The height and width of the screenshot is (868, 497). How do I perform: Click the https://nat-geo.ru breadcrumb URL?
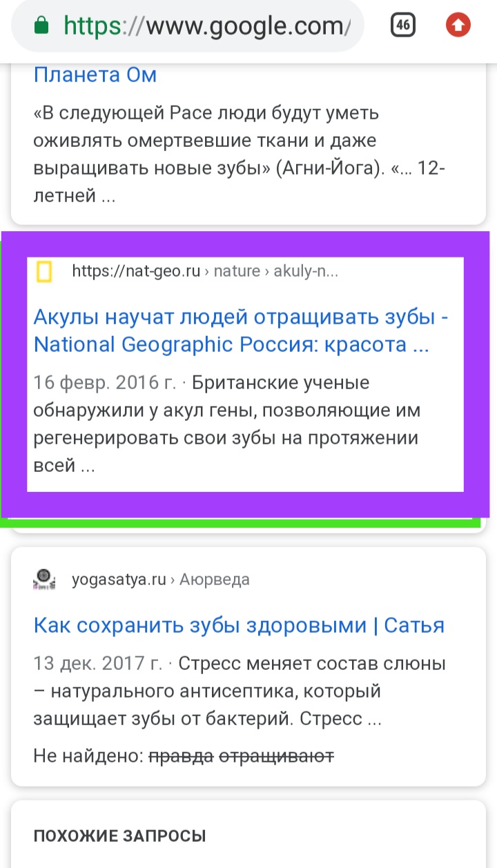tap(136, 272)
